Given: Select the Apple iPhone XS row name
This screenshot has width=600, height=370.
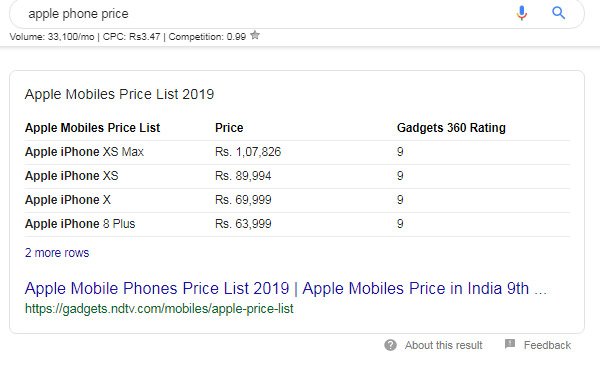Looking at the screenshot, I should 72,176.
